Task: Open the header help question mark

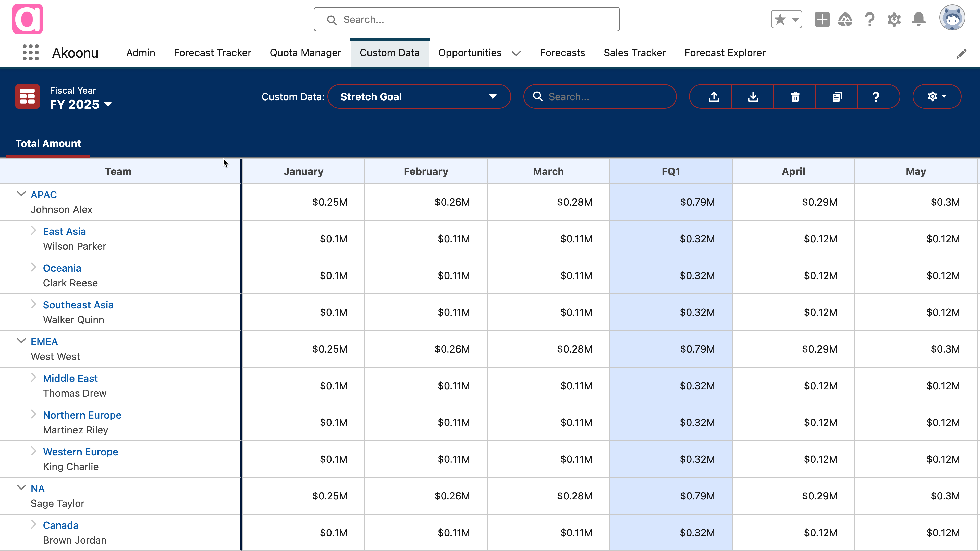Action: tap(870, 19)
